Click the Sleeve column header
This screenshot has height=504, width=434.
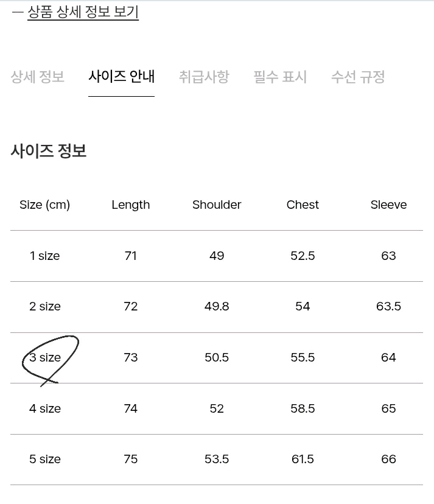pyautogui.click(x=388, y=205)
